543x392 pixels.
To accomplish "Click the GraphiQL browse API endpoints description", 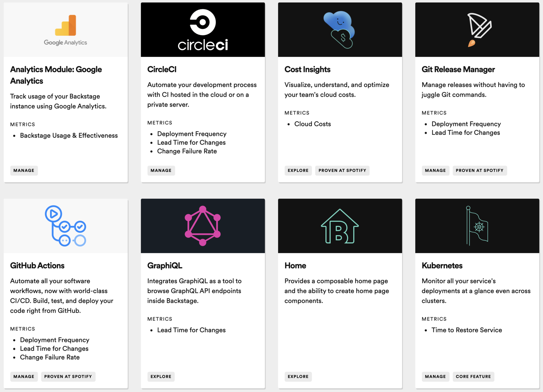I will [194, 291].
